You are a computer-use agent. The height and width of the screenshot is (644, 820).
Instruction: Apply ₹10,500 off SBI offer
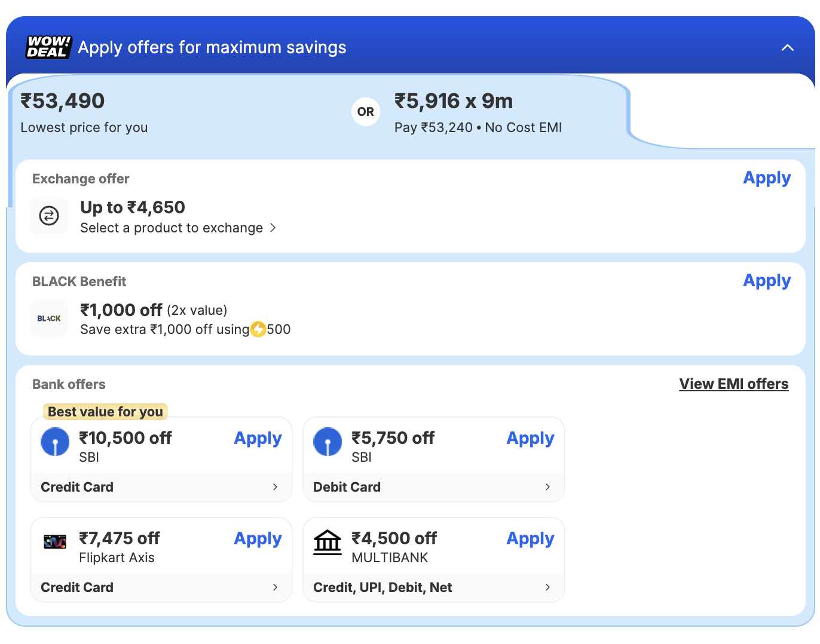tap(258, 438)
